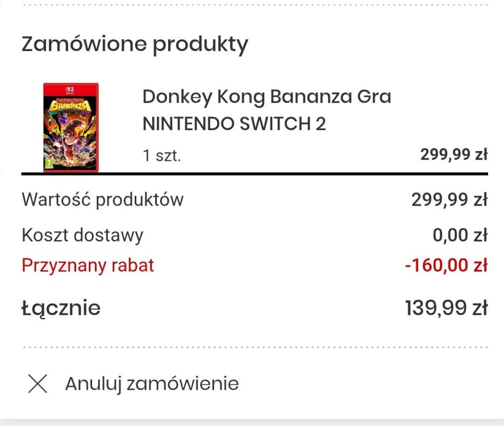Image resolution: width=504 pixels, height=426 pixels.
Task: Click the 139,99 zł total amount
Action: point(447,308)
